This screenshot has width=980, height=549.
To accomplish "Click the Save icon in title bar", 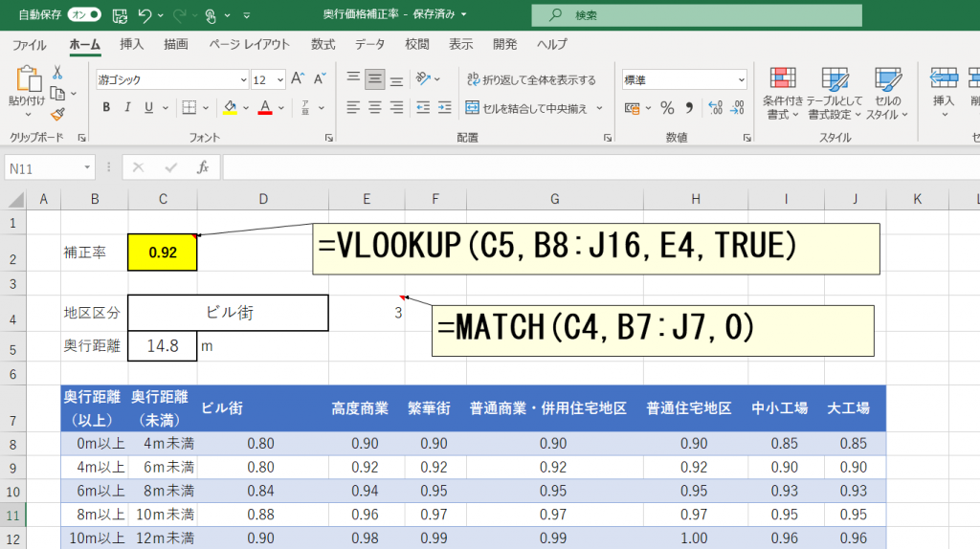I will click(120, 15).
